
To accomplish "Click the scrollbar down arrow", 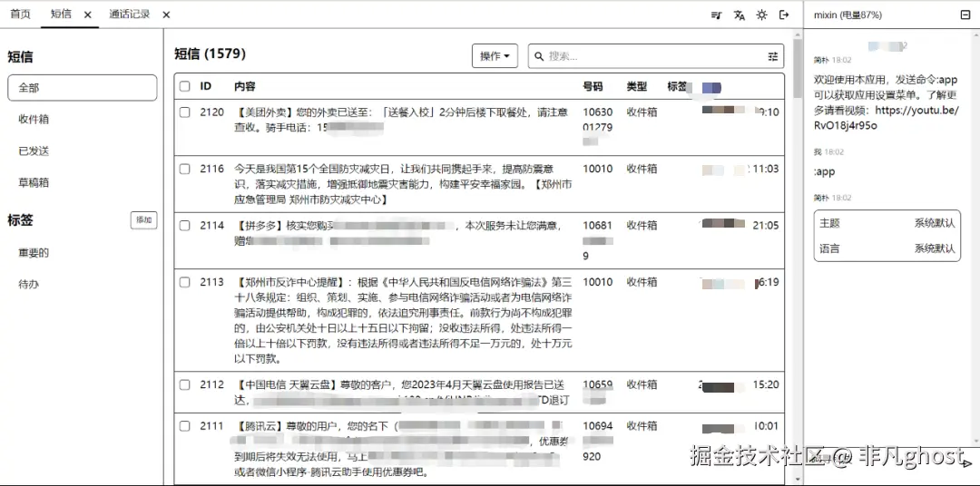I will pyautogui.click(x=798, y=480).
